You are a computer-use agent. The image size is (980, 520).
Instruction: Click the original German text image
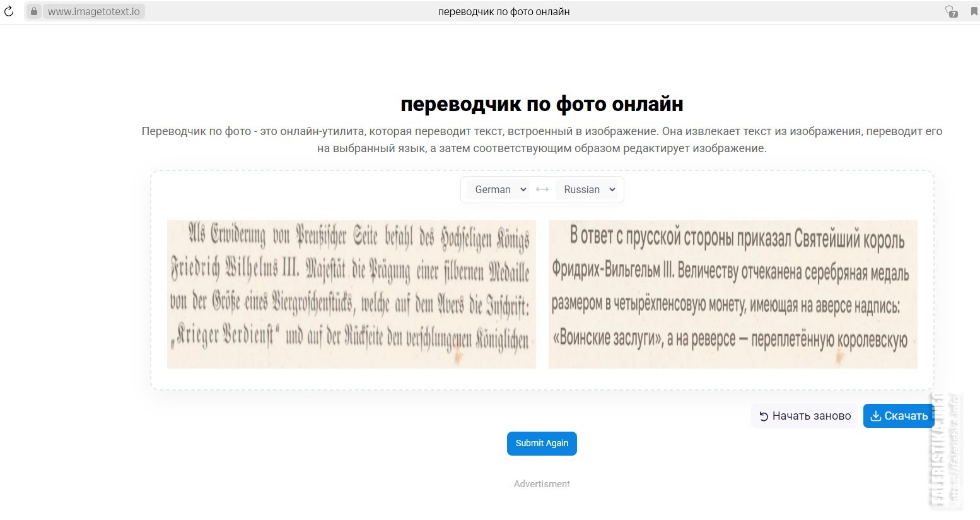pos(351,294)
